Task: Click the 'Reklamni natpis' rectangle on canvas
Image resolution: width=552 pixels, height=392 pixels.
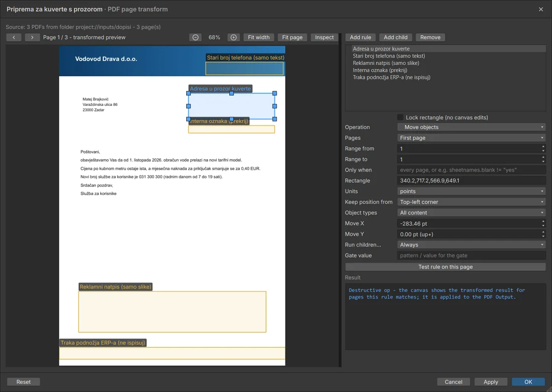Action: click(x=172, y=312)
